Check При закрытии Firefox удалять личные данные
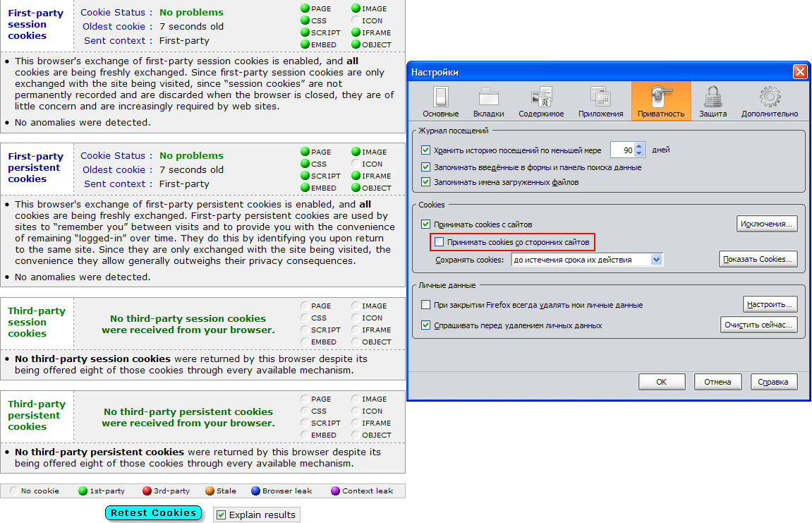This screenshot has width=812, height=523. 425,304
